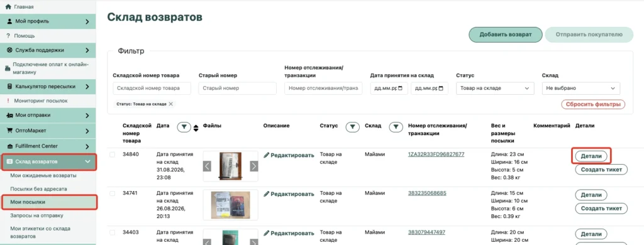Click pencil icon for item 34741
Viewport: 644px width, 245px height.
click(266, 193)
